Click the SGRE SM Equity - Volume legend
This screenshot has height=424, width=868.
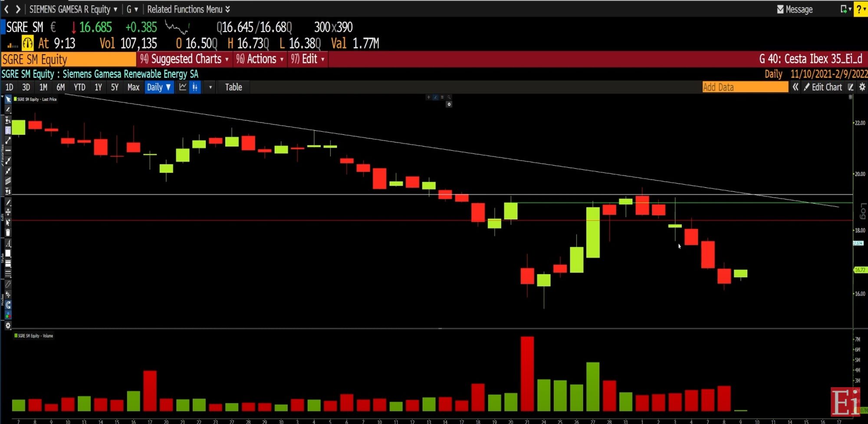point(33,336)
